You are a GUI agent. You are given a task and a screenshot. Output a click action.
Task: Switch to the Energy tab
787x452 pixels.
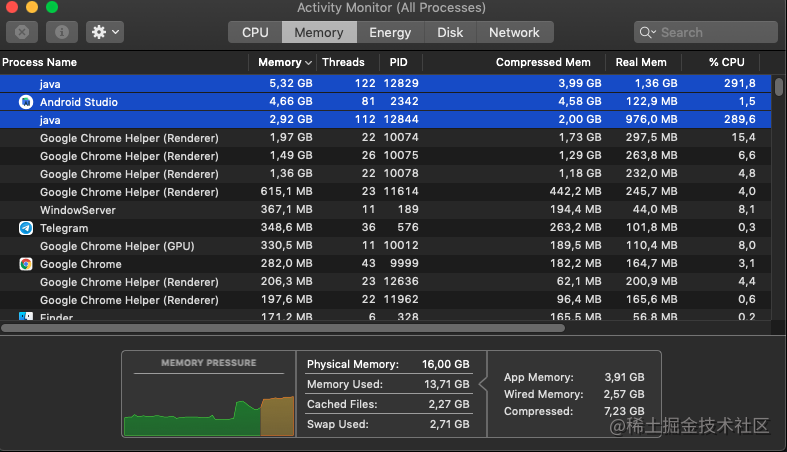[390, 32]
